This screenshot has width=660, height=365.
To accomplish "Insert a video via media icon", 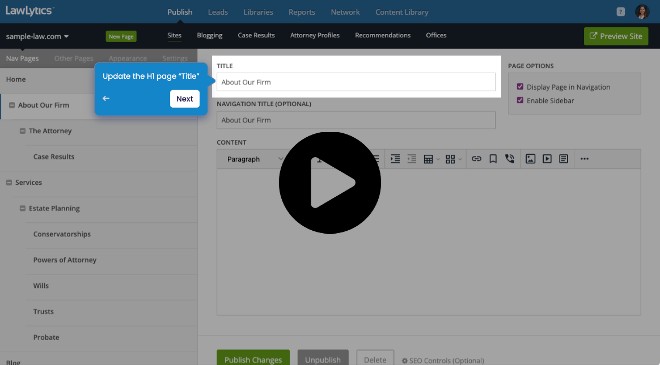I will click(547, 159).
